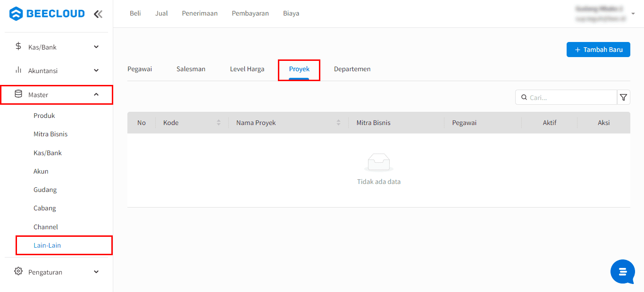Expand the Akuntansi menu chevron

tap(96, 70)
